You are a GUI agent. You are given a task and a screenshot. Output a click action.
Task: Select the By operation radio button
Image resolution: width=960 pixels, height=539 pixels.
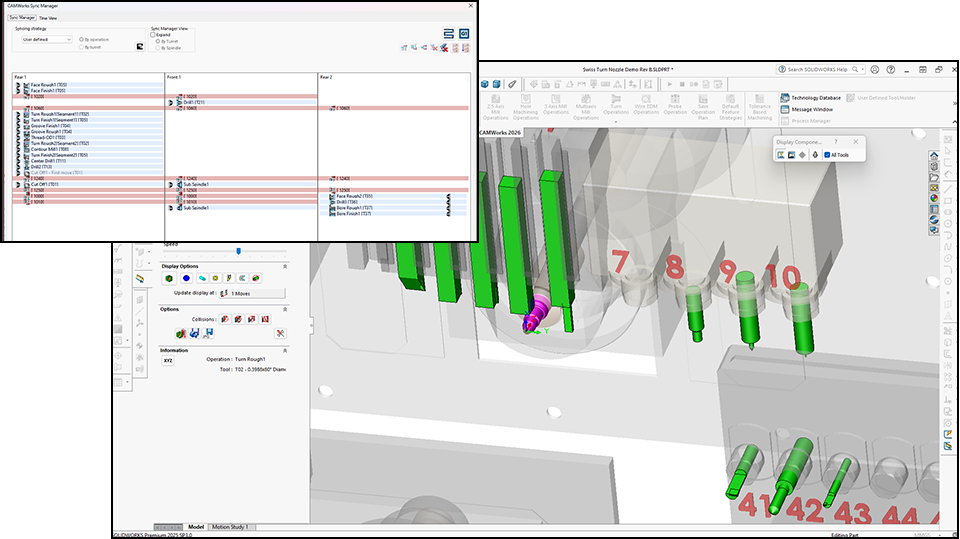[x=81, y=39]
